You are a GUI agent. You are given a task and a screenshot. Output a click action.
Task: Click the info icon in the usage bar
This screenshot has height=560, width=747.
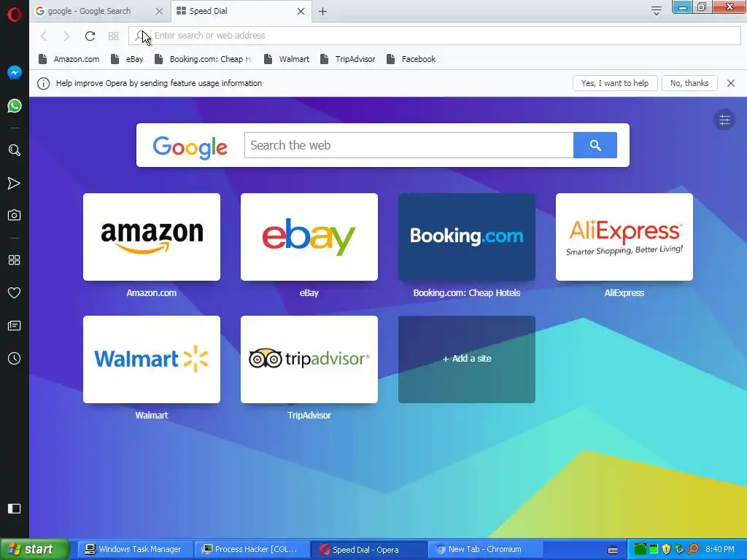(x=43, y=83)
